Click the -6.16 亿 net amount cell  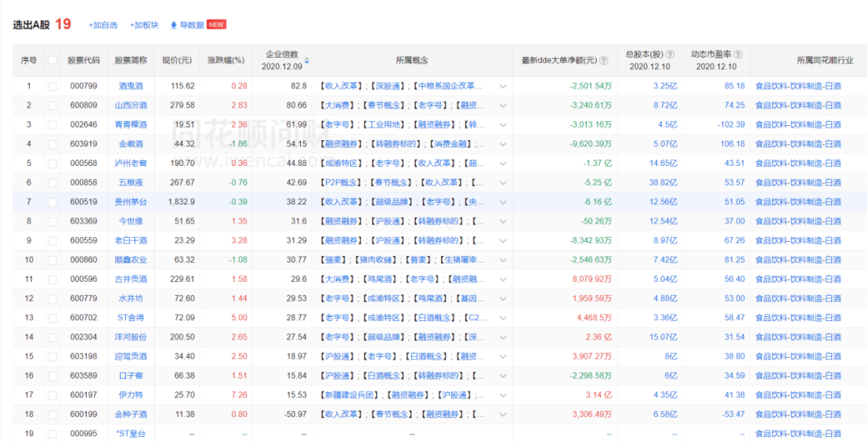click(596, 203)
